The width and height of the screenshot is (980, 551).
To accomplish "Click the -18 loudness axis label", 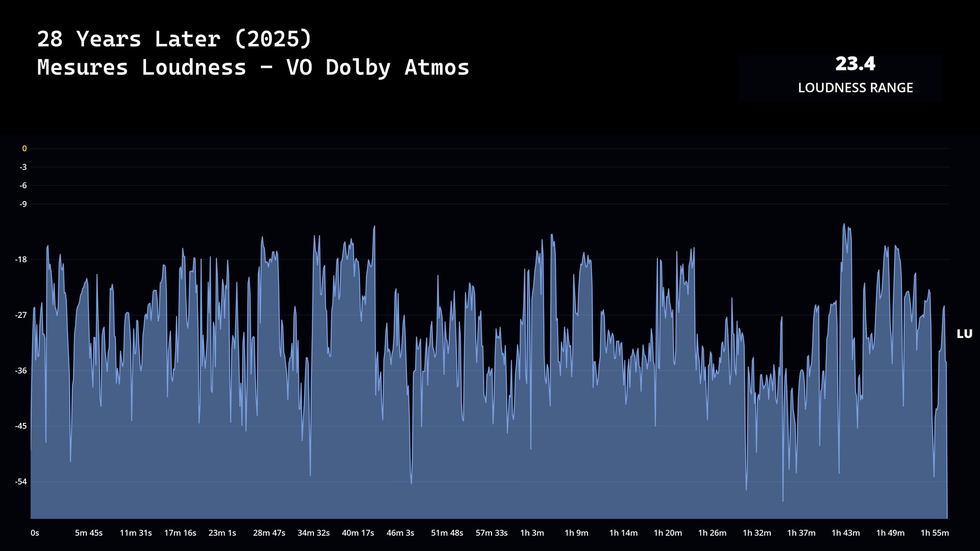I will [21, 260].
